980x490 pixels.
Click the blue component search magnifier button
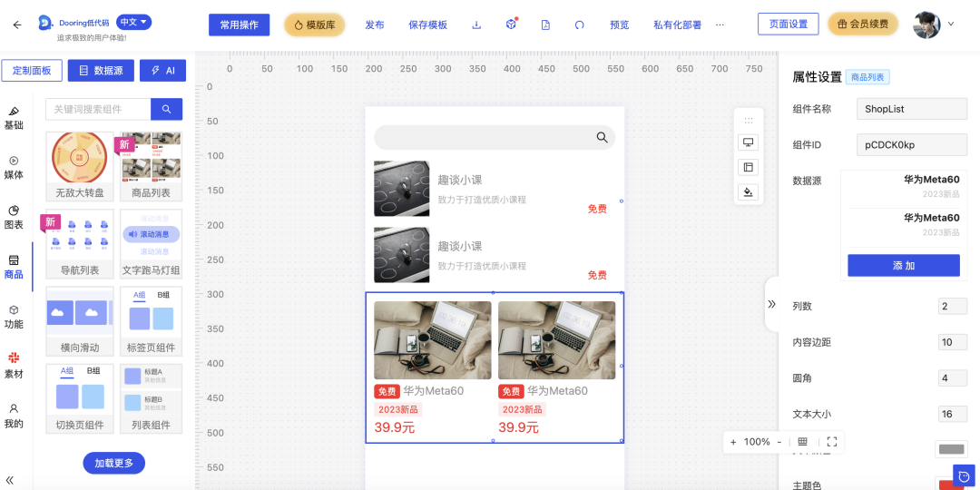[166, 109]
